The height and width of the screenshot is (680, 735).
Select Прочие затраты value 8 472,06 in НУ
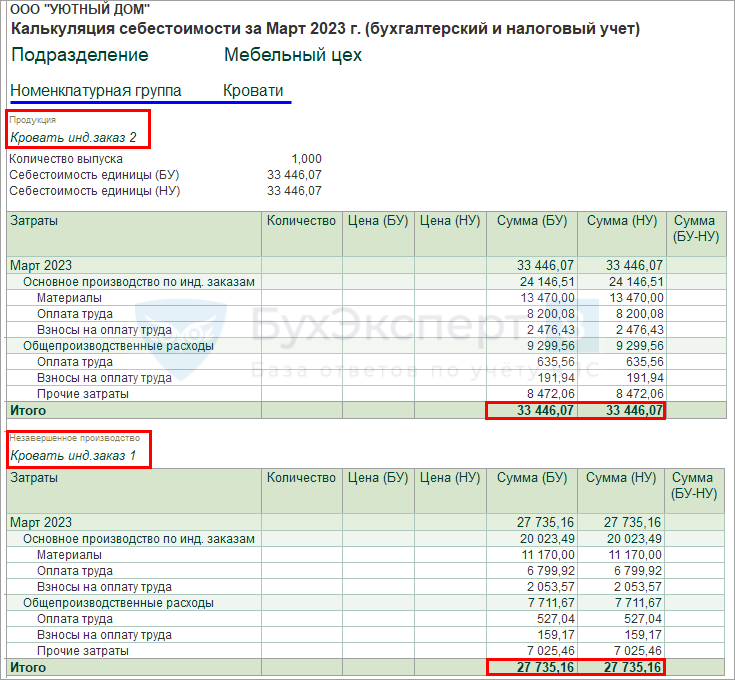(639, 394)
